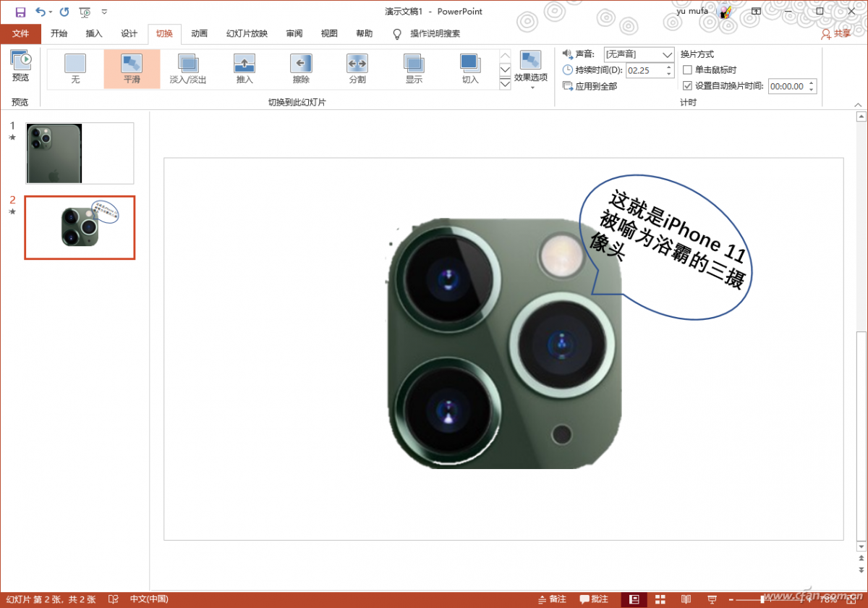Select slide 2 thumbnail

(x=80, y=227)
